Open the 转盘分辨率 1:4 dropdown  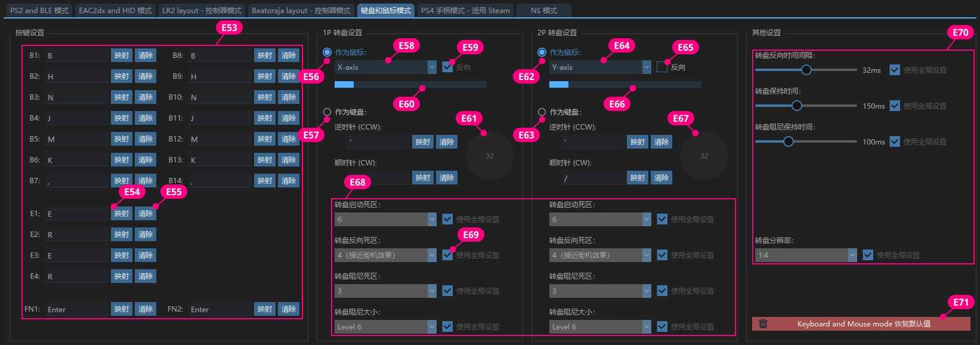pos(806,255)
